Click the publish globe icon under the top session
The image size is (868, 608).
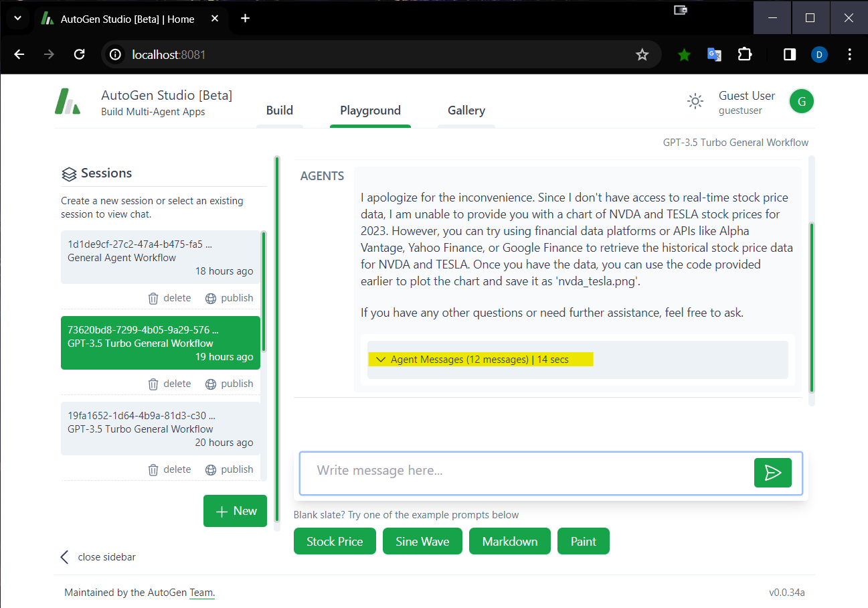pyautogui.click(x=210, y=297)
